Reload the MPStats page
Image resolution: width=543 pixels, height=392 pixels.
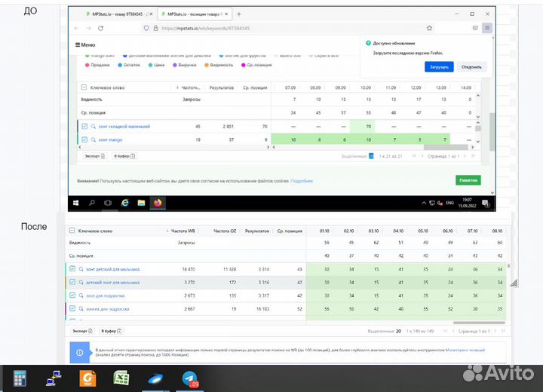(x=100, y=28)
